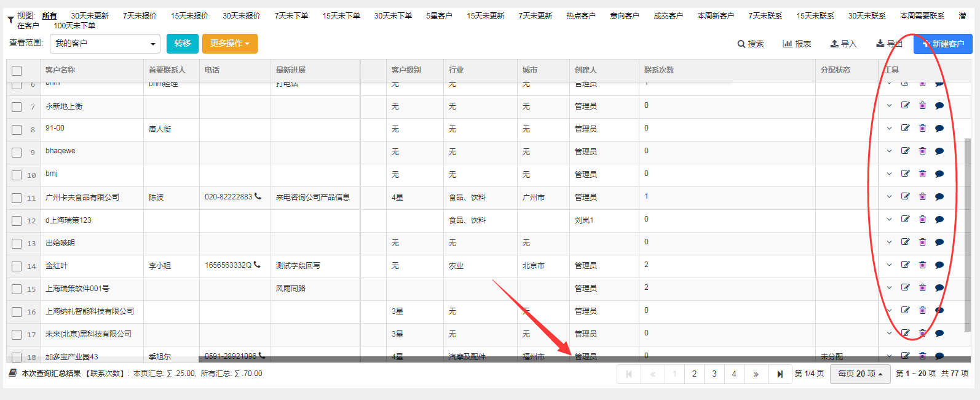Screen dimensions: 980x400
Task: Click the funnel filter icon beside 视图
Action: coord(10,20)
